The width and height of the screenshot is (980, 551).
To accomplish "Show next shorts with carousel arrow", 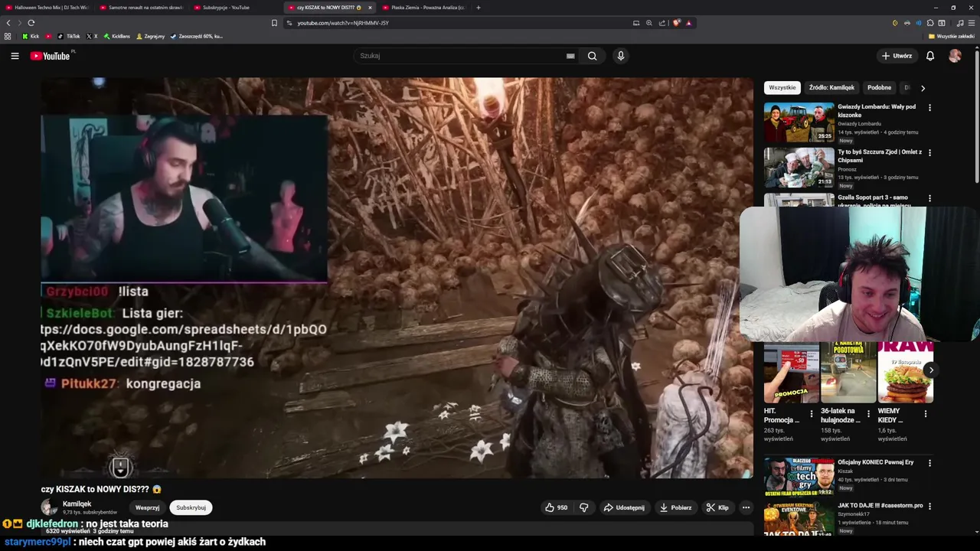I will [x=931, y=370].
